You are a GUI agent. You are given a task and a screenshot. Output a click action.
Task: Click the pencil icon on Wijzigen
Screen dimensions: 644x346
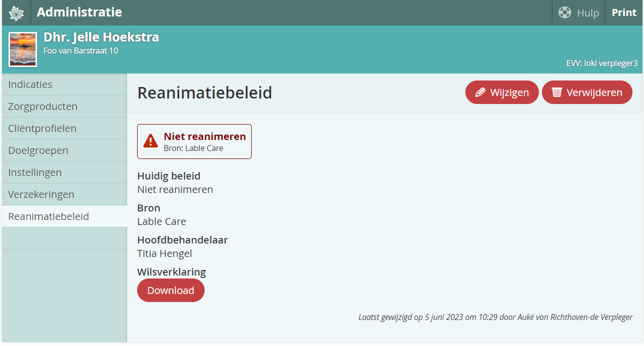coord(480,92)
